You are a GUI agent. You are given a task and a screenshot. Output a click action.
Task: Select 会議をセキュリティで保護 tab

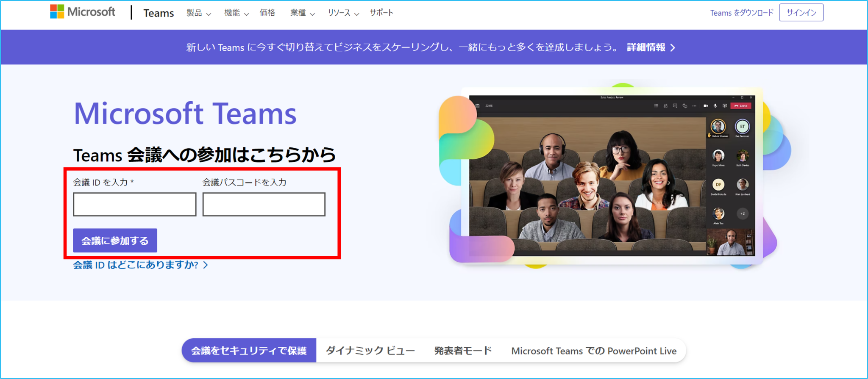coord(249,351)
